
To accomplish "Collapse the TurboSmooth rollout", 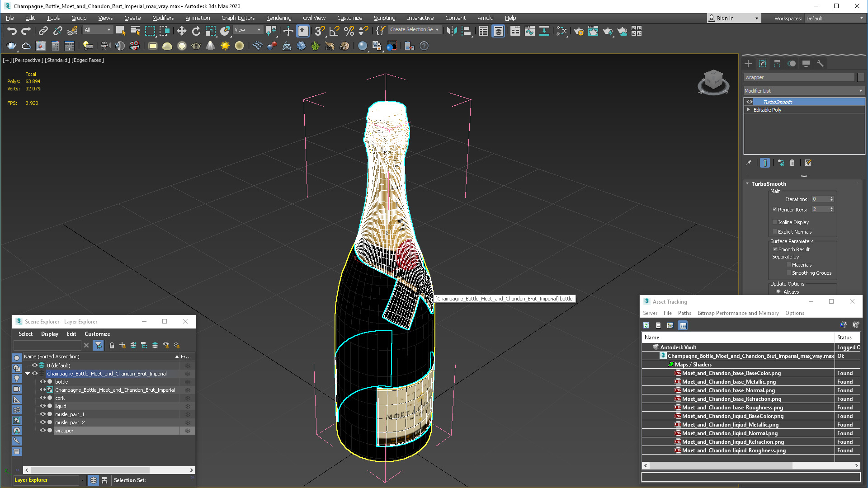I will tap(747, 184).
